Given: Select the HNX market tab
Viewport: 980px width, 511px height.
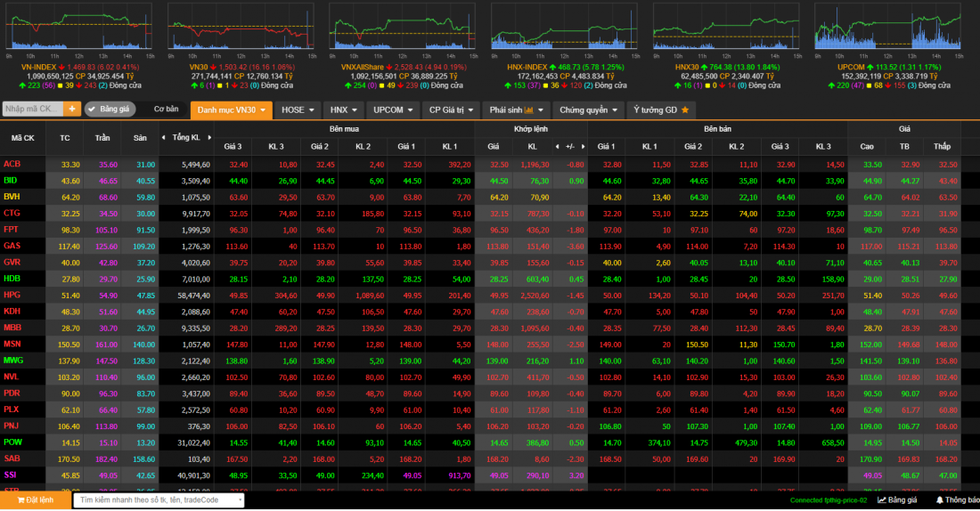Looking at the screenshot, I should [344, 109].
